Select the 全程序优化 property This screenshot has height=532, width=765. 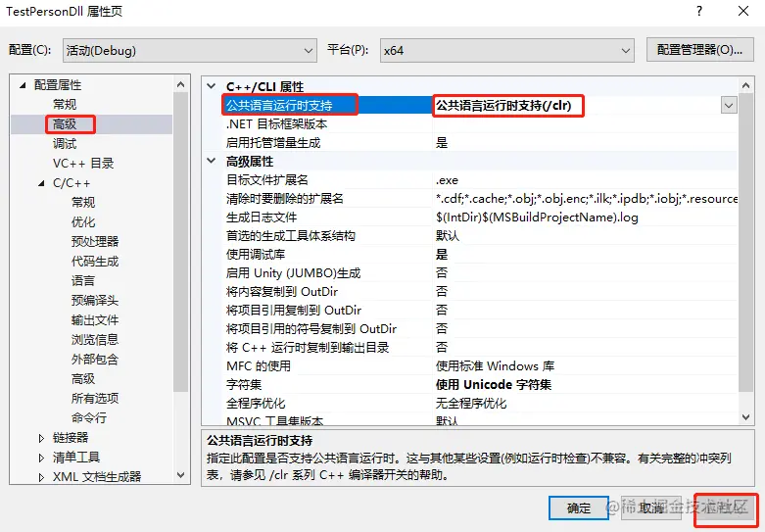click(x=255, y=403)
